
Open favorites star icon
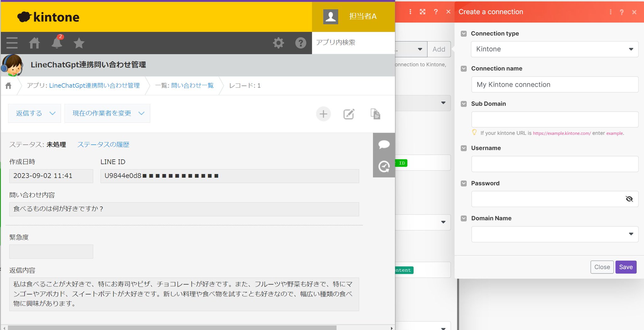(79, 43)
